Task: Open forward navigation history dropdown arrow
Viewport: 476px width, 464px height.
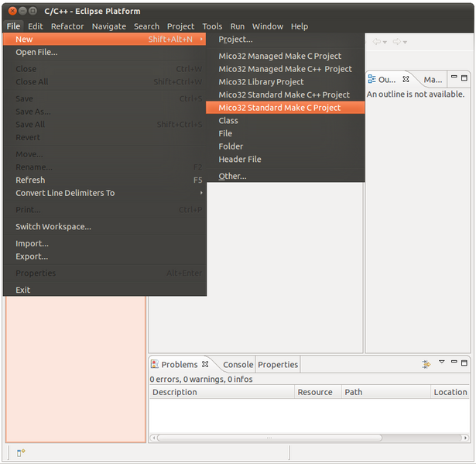Action: point(405,43)
